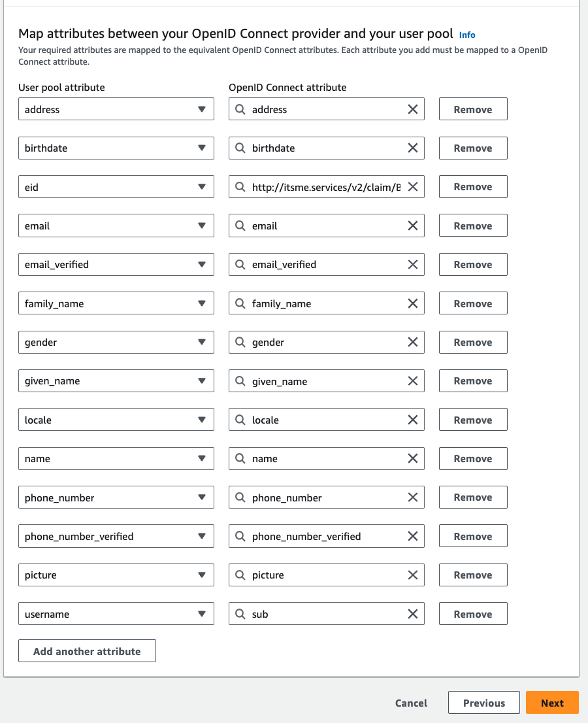588x723 pixels.
Task: Click inside the phone_number mapping input field
Action: (x=327, y=497)
